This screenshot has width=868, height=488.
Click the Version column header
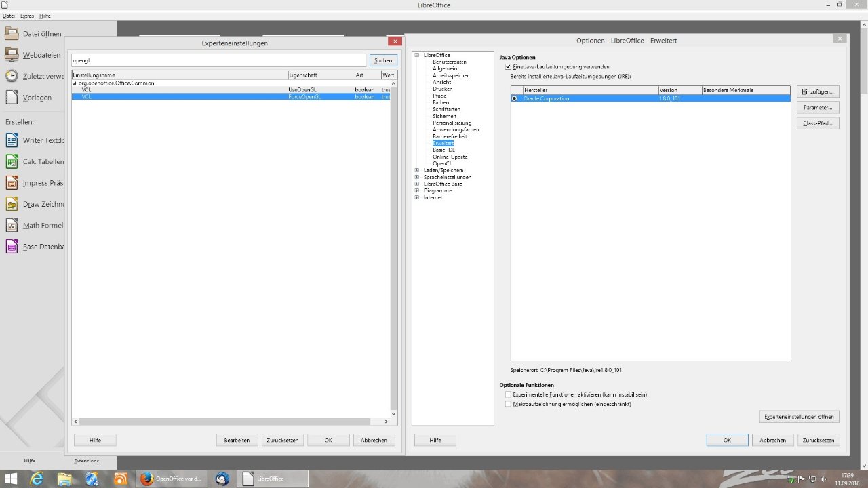(x=680, y=90)
